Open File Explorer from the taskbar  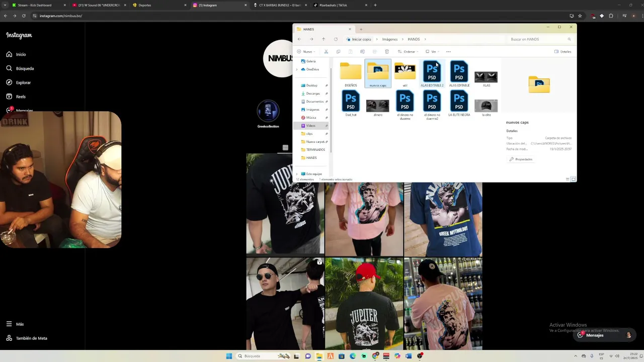coord(319,356)
